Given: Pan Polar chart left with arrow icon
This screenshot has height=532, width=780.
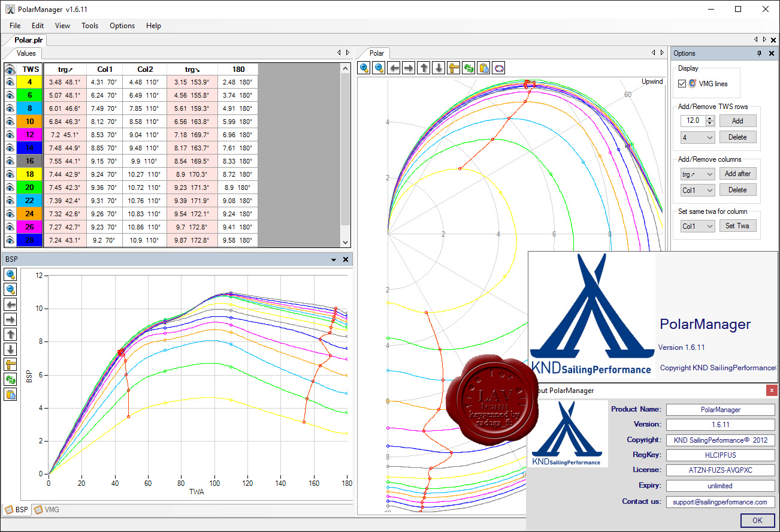Looking at the screenshot, I should coord(394,68).
